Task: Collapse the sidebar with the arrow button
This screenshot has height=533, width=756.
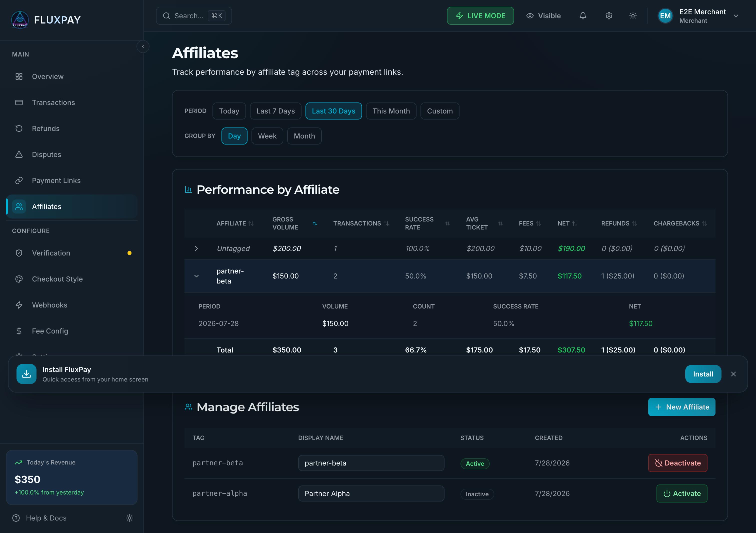Action: tap(143, 46)
